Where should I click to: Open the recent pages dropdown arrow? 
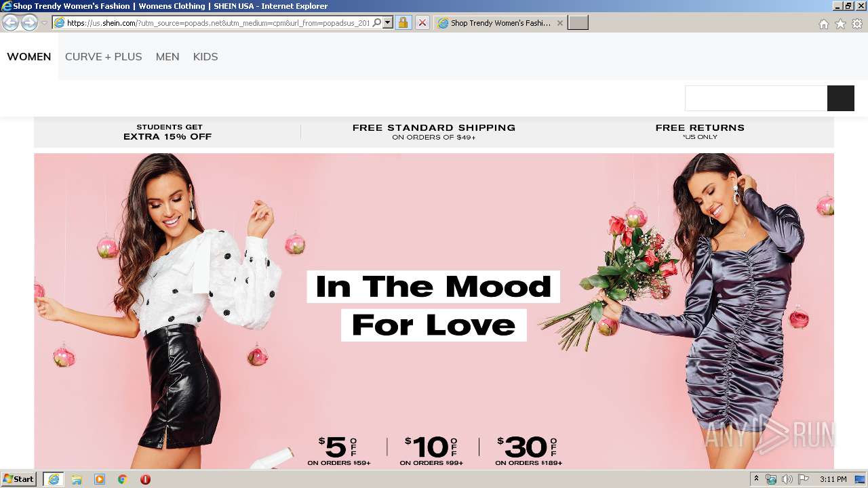coord(44,23)
